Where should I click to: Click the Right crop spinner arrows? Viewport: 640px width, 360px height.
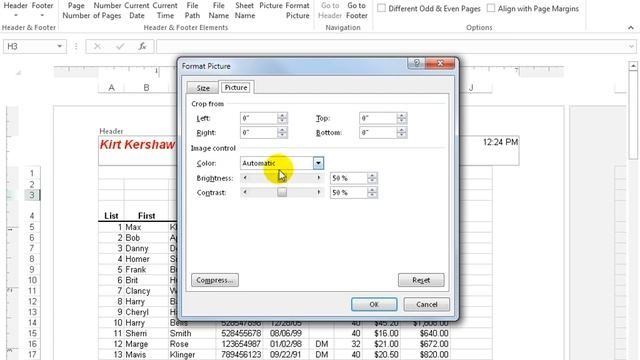282,133
